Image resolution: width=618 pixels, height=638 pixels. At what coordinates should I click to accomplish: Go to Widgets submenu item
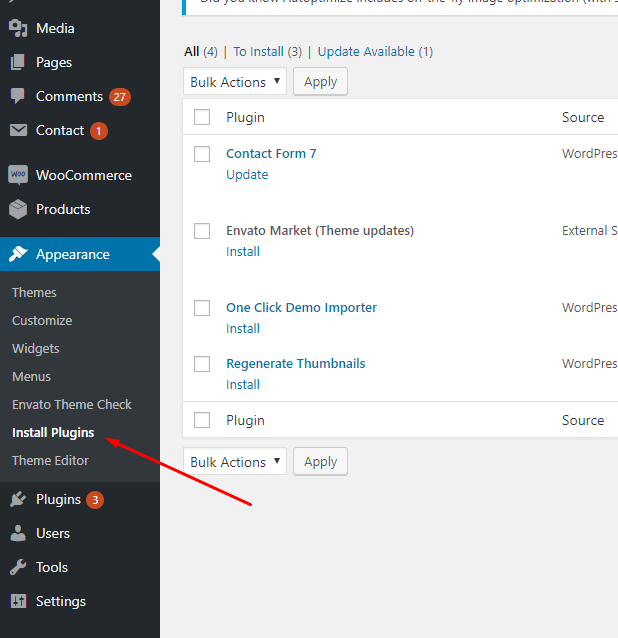click(x=36, y=349)
